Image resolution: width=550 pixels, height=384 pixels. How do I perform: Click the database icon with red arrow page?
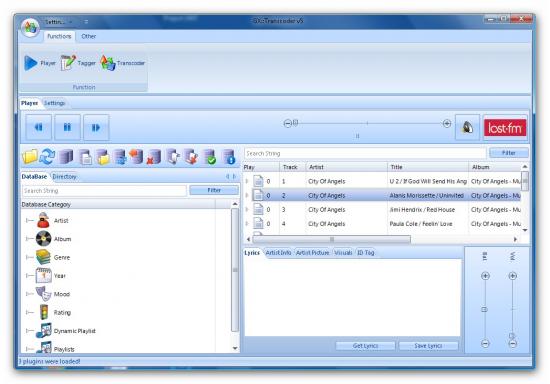click(x=191, y=157)
